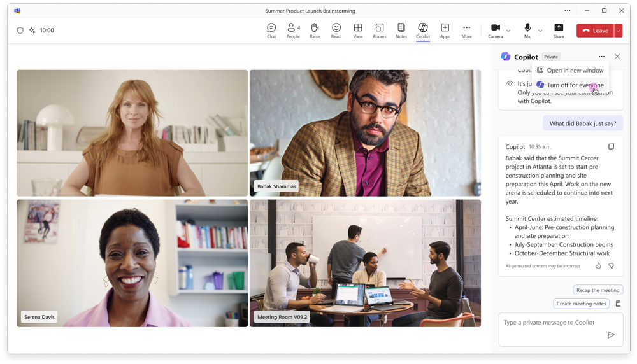The width and height of the screenshot is (637, 364).
Task: Click the sparkle recording indicator icon
Action: pos(32,31)
